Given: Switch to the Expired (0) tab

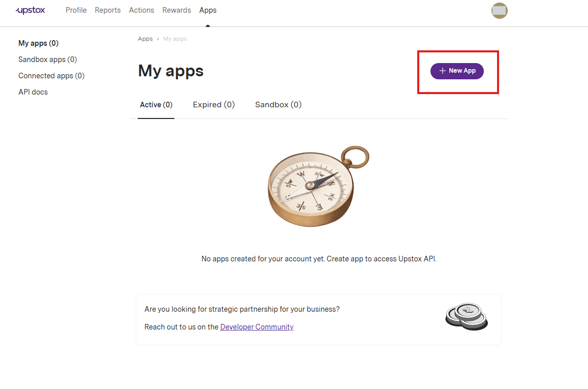Looking at the screenshot, I should pyautogui.click(x=214, y=105).
